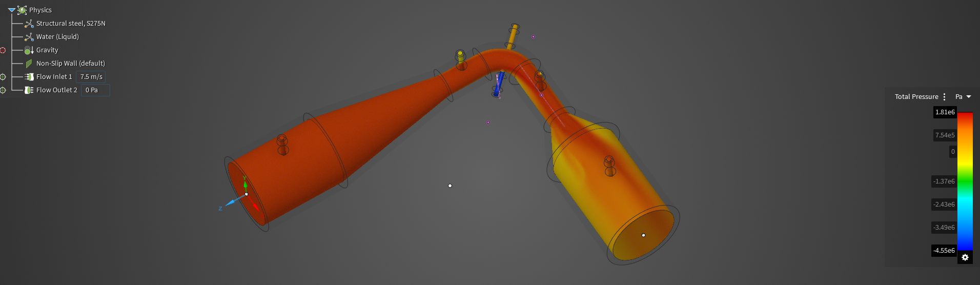Click the green Non-Slip Wall icon
Screen dimensions: 980x285
tap(29, 64)
